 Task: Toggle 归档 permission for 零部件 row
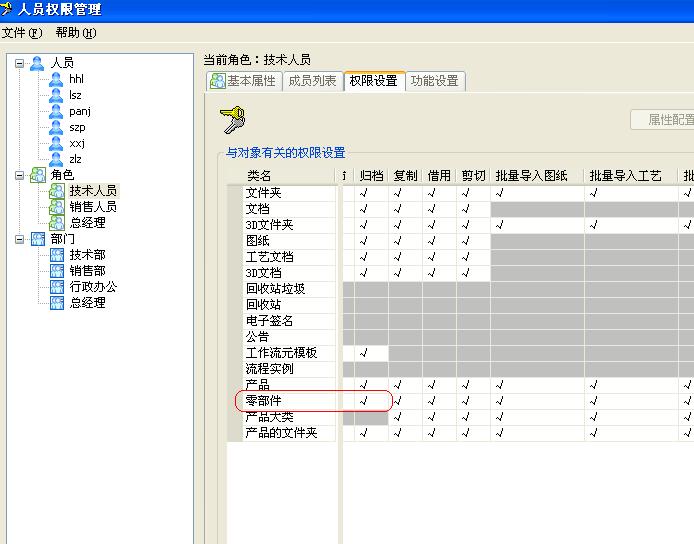364,401
